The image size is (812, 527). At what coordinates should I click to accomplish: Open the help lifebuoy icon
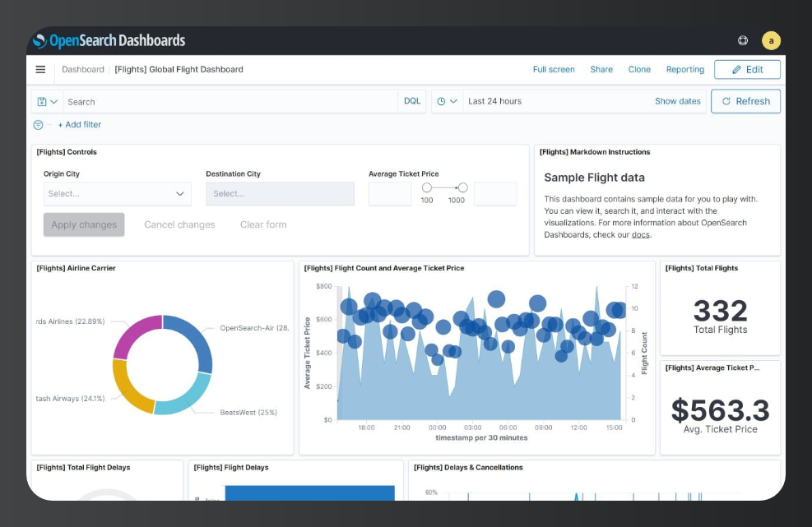click(743, 40)
